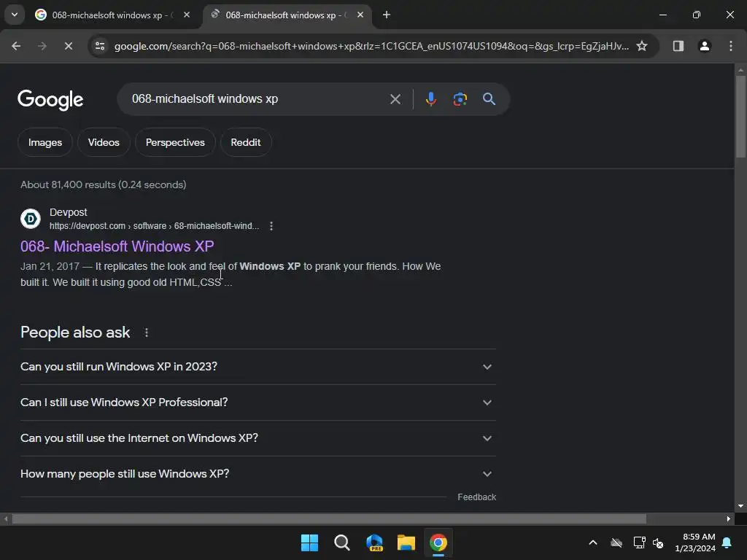This screenshot has height=560, width=747.
Task: Open the tab search dropdown arrow
Action: click(x=15, y=15)
